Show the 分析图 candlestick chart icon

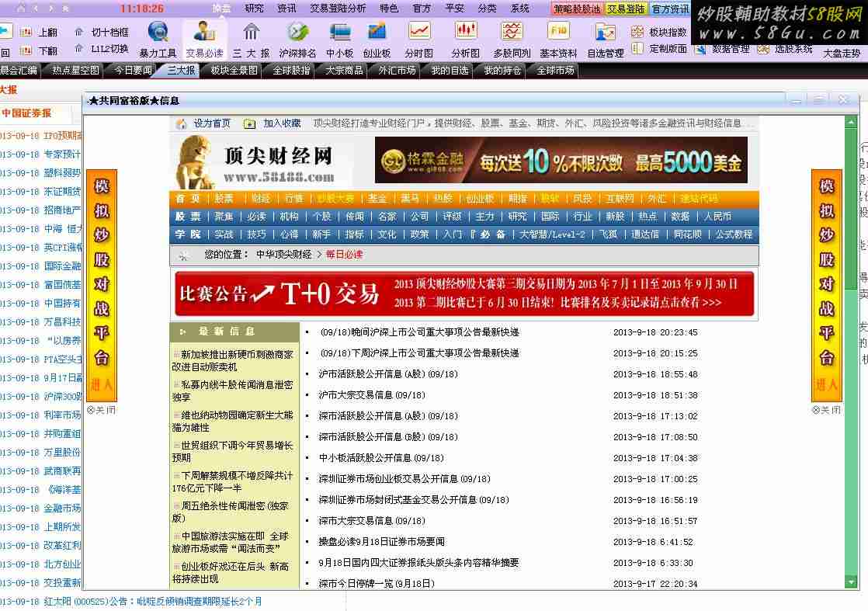click(x=466, y=31)
